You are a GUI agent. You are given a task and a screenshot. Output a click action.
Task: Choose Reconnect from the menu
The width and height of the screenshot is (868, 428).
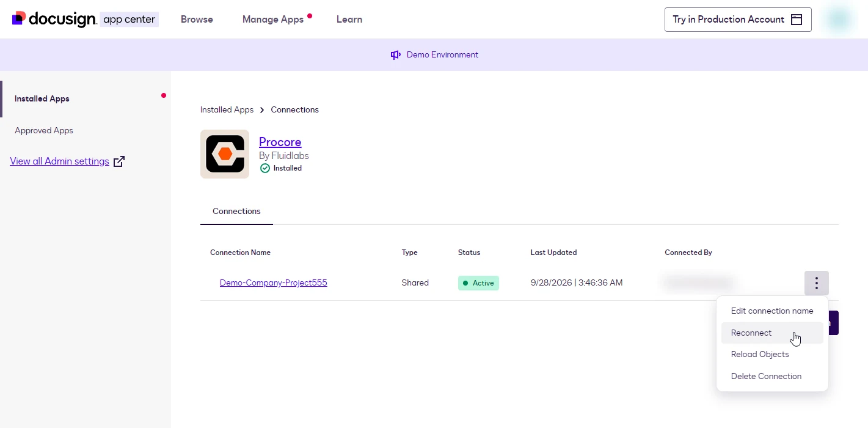(x=772, y=333)
